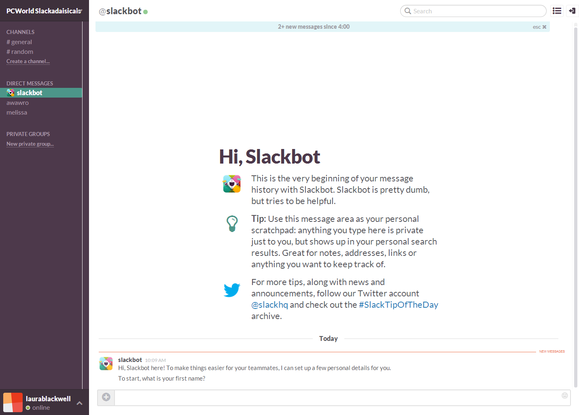Click the DIRECT MESSAGES section header
The image size is (579, 415).
30,83
